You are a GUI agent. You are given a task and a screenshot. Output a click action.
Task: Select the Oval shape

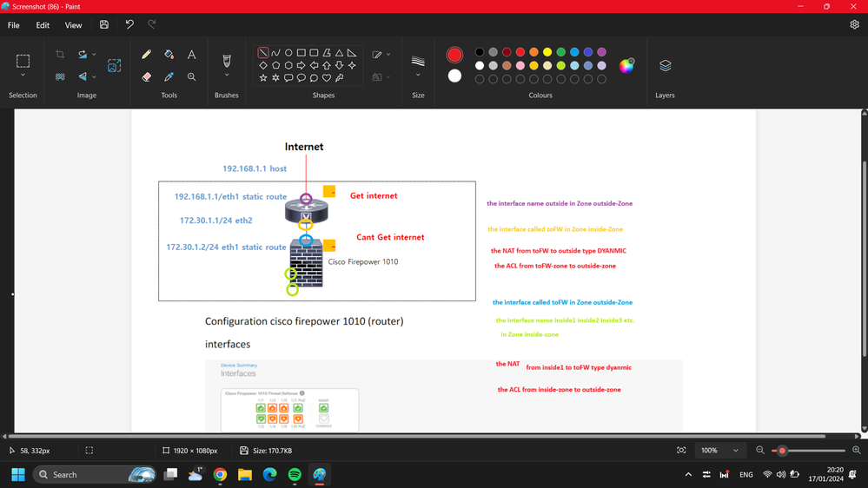coord(288,53)
